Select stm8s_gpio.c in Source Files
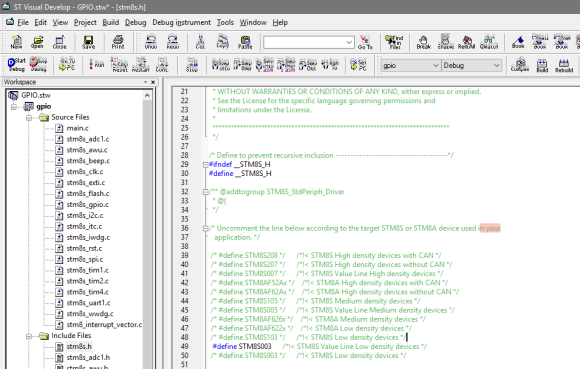 87,205
